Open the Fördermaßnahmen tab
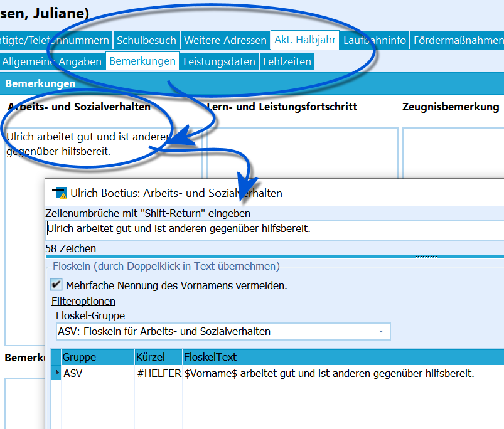The width and height of the screenshot is (504, 429). point(458,40)
